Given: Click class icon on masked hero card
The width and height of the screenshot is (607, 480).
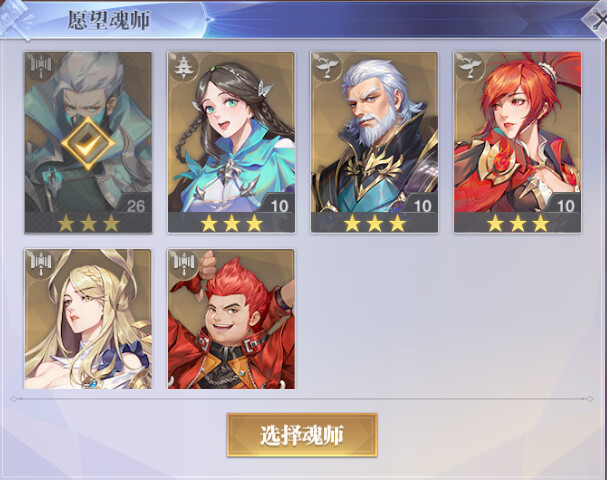Looking at the screenshot, I should coord(41,66).
